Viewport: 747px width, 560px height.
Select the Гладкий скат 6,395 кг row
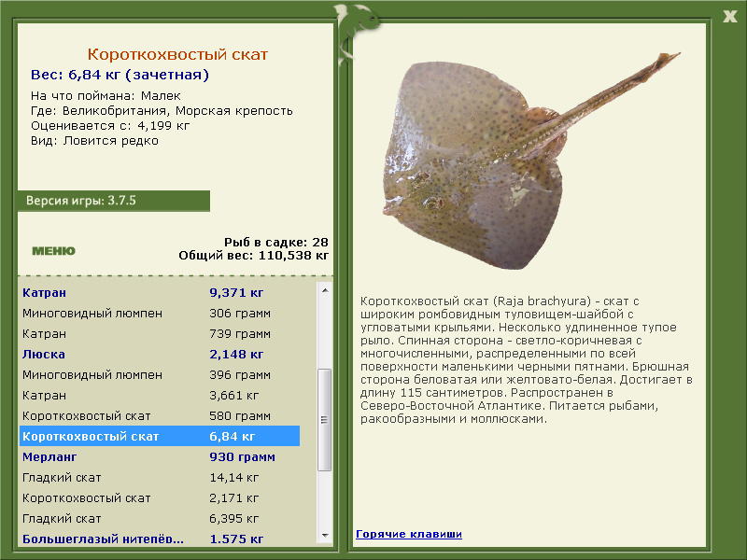pos(160,518)
